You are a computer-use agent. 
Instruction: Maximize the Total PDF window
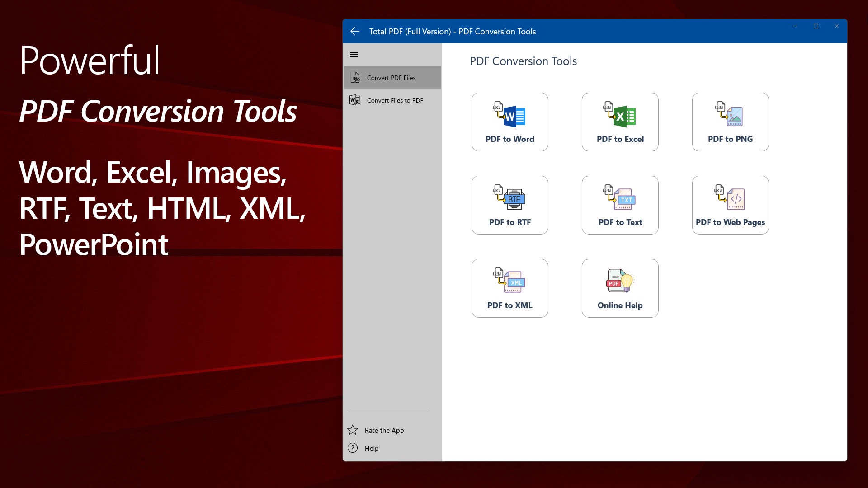(x=816, y=26)
